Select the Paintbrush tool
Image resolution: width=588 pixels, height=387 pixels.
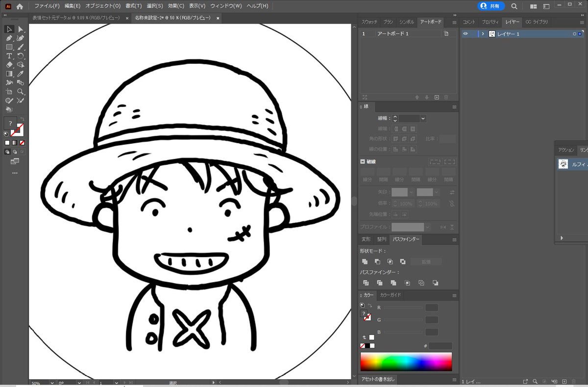tap(21, 47)
